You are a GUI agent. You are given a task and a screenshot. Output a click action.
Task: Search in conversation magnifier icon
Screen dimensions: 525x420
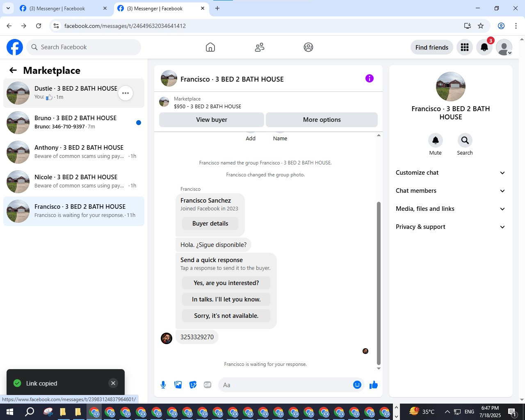[x=465, y=140]
